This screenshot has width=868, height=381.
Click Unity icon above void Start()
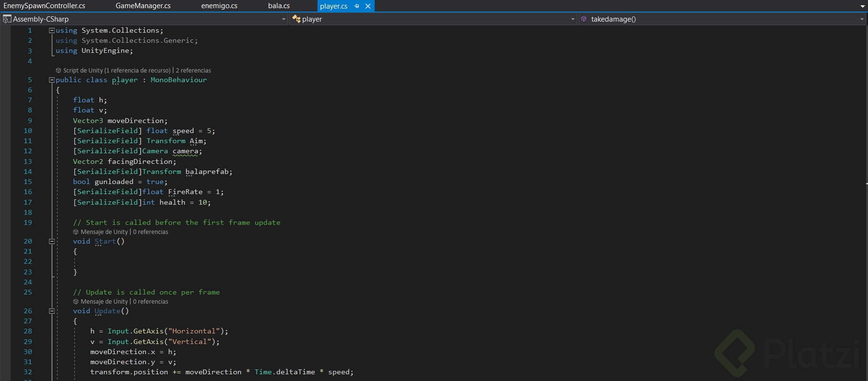pyautogui.click(x=76, y=232)
